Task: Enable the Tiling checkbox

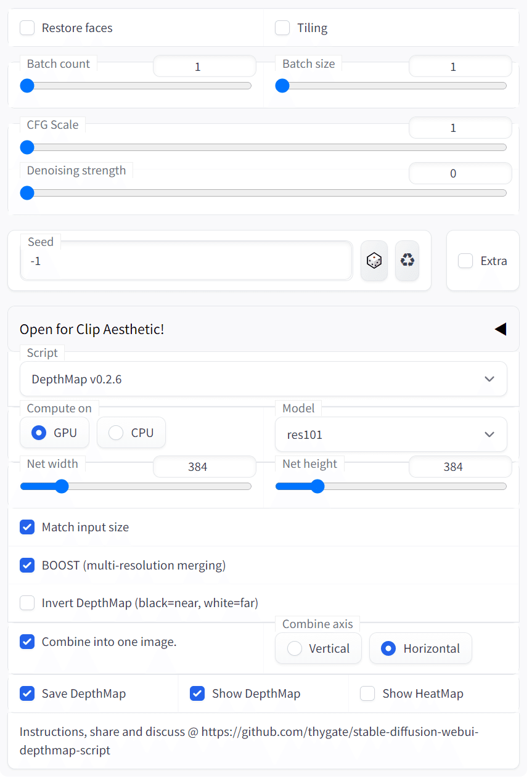Action: pos(282,28)
